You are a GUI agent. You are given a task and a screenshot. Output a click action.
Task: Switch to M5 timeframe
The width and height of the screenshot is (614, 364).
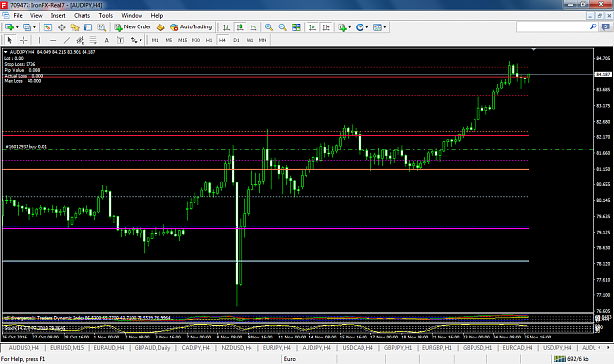pyautogui.click(x=169, y=40)
